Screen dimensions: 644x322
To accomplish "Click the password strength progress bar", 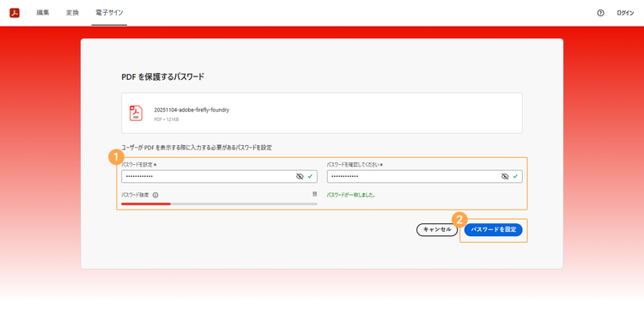I will (219, 204).
